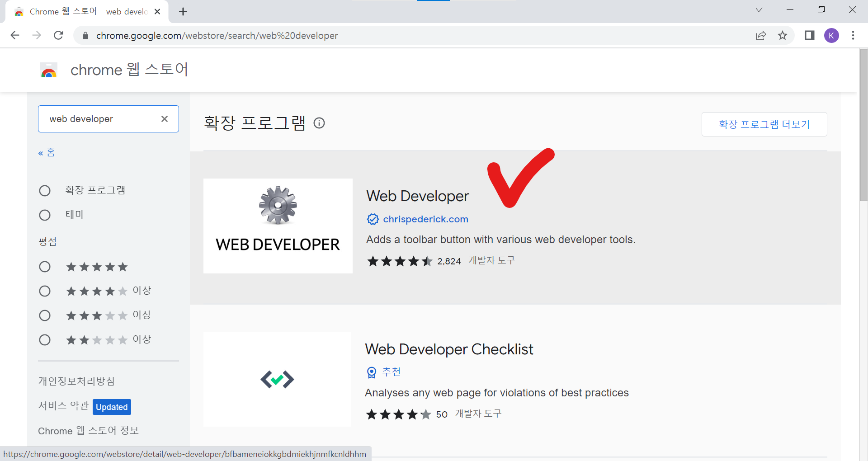Open the browser side panel

[809, 35]
